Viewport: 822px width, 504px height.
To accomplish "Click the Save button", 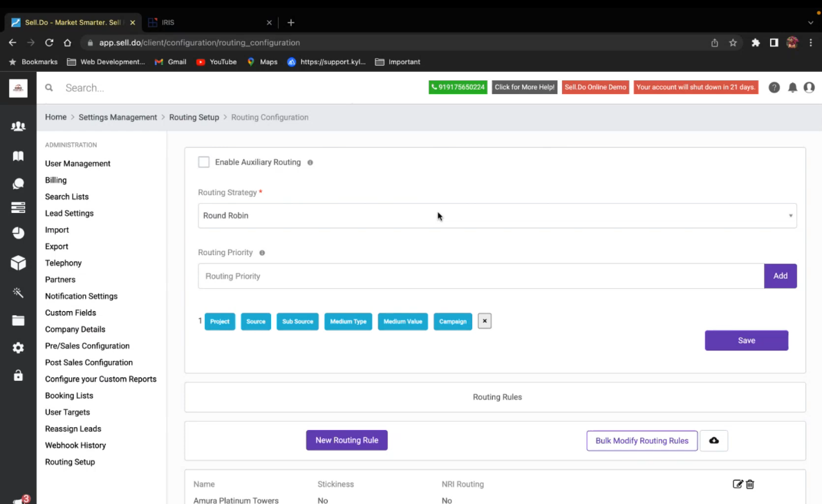I will [747, 340].
